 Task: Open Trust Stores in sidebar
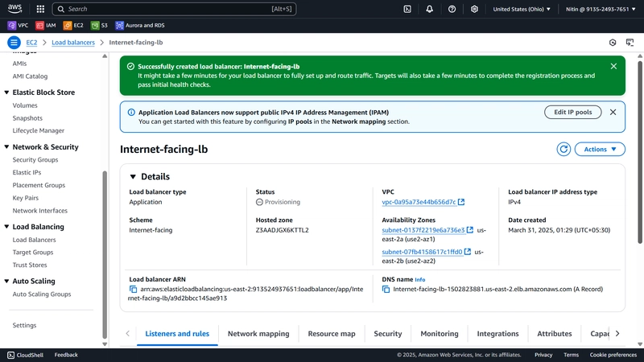click(30, 265)
